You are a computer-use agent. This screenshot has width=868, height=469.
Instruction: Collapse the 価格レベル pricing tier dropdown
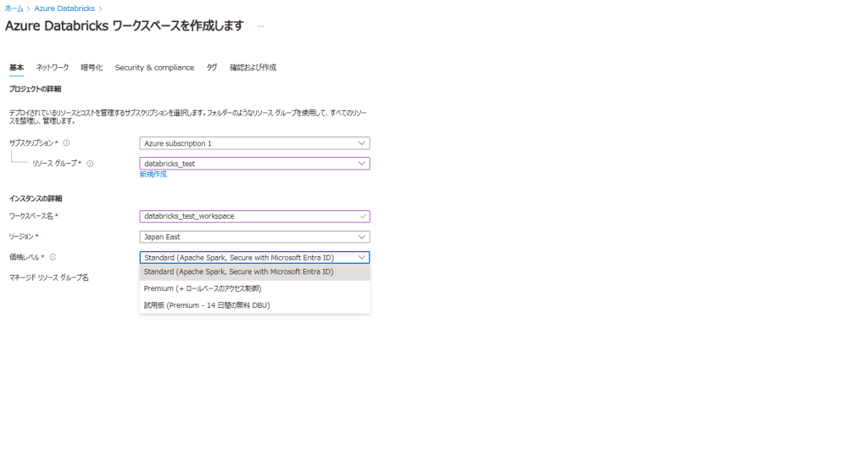pos(362,257)
